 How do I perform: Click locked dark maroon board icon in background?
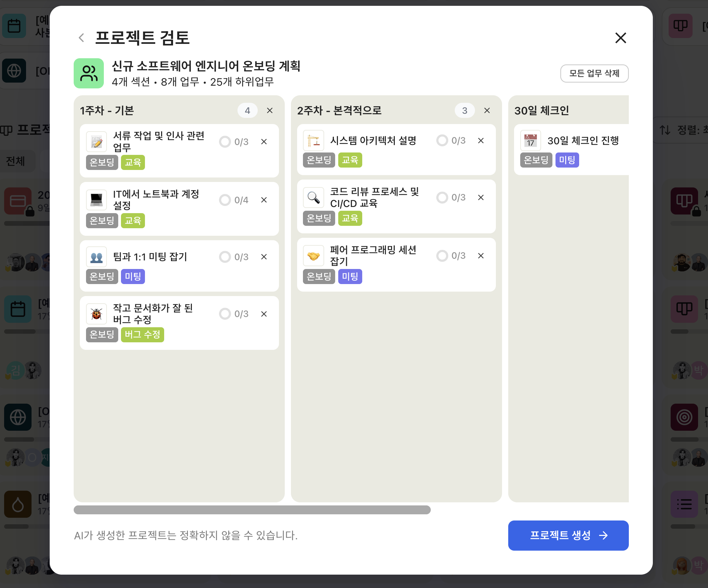point(684,201)
